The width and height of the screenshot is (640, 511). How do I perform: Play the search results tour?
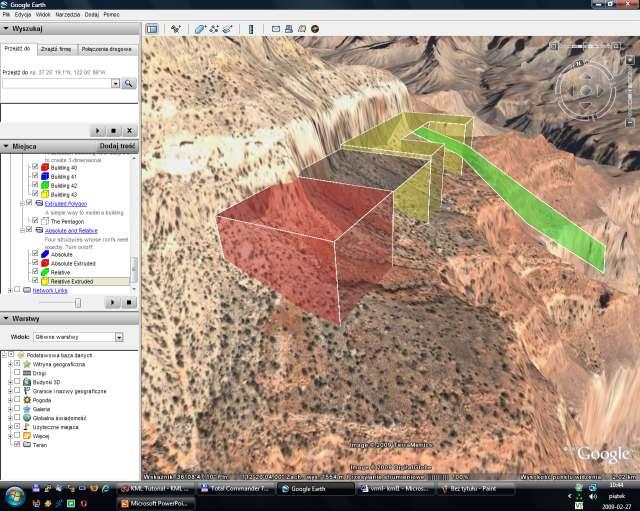pyautogui.click(x=98, y=131)
